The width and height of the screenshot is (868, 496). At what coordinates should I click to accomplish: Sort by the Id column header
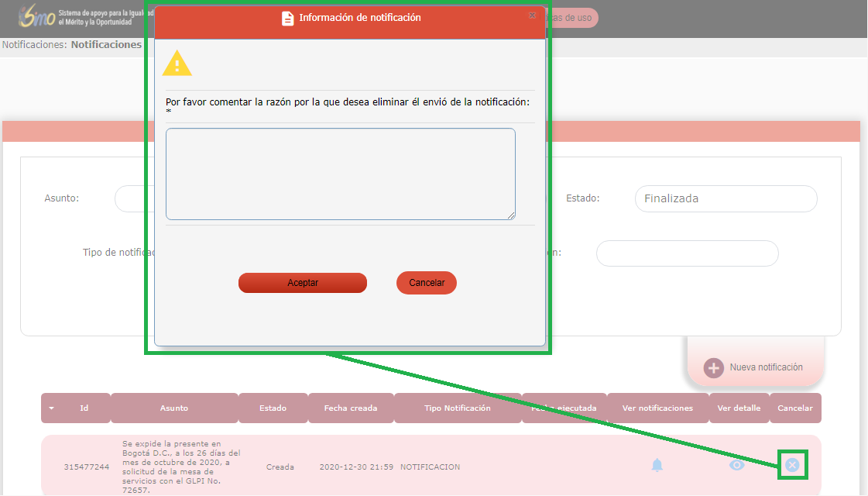tap(84, 408)
